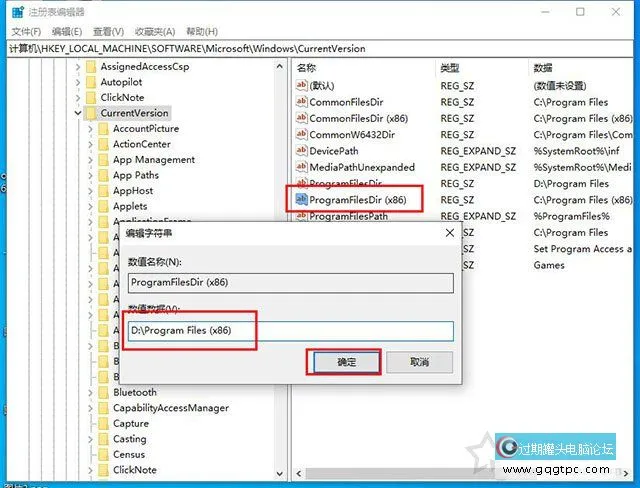Select the AssignedAccessCsp folder icon
640x488 pixels.
[x=91, y=67]
